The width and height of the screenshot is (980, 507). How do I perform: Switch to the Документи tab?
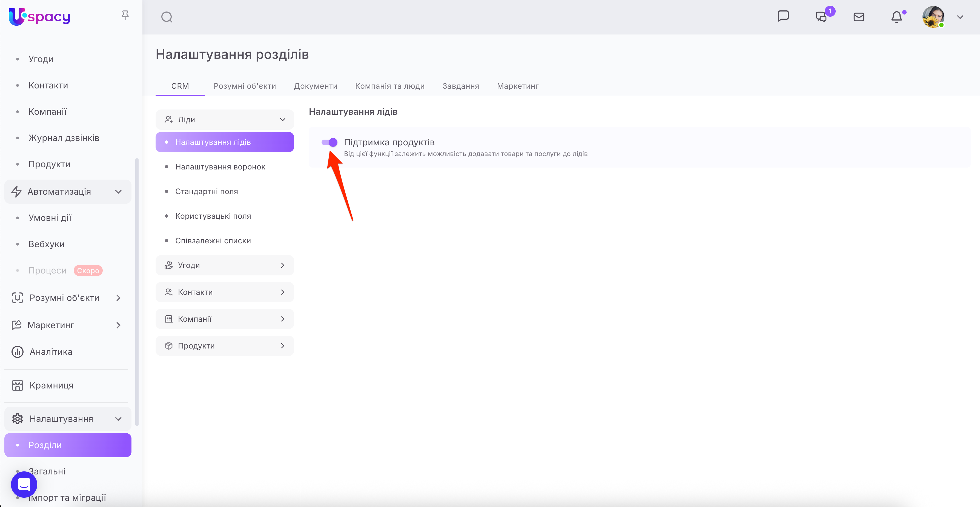[x=315, y=86]
